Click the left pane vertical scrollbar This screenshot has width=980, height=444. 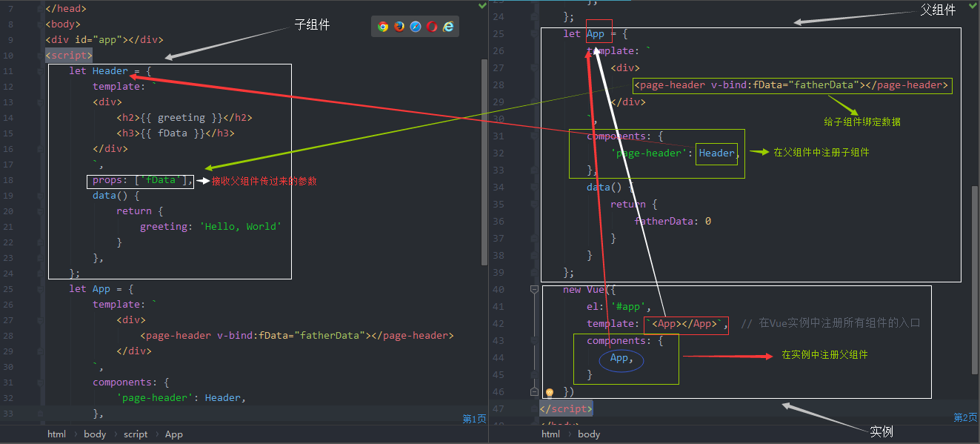point(484,162)
